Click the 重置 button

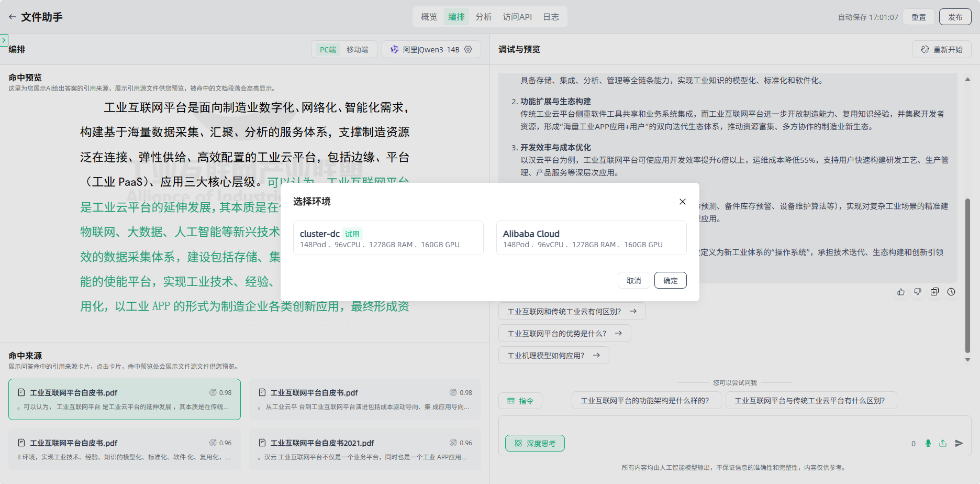pos(919,17)
